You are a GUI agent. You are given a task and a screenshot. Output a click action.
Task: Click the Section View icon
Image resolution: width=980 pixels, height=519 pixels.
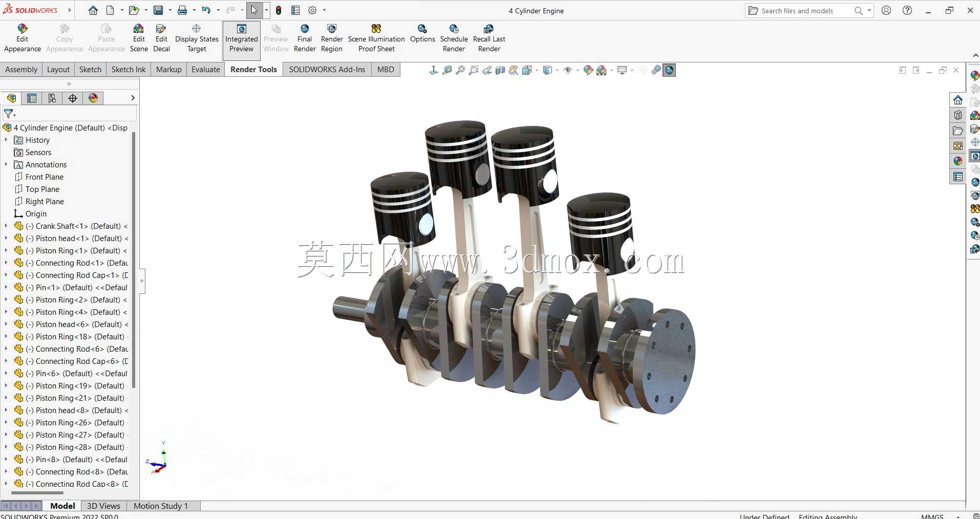500,70
